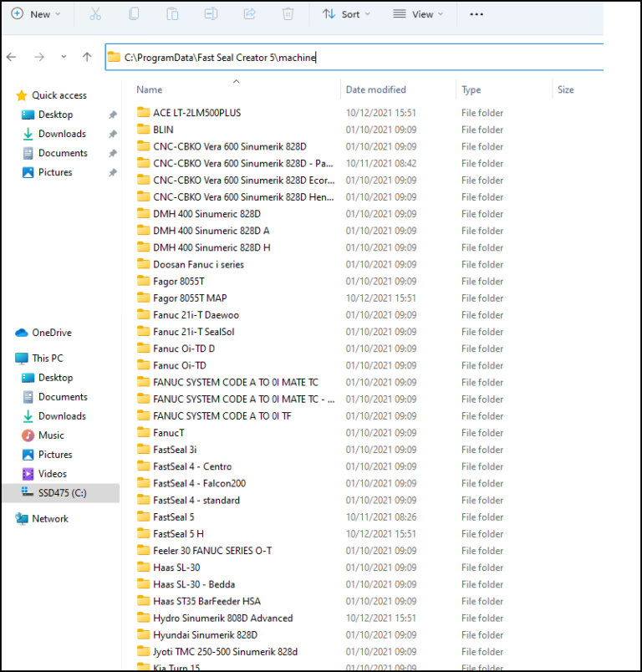Open Music folder in sidebar
The width and height of the screenshot is (642, 672).
[43, 435]
